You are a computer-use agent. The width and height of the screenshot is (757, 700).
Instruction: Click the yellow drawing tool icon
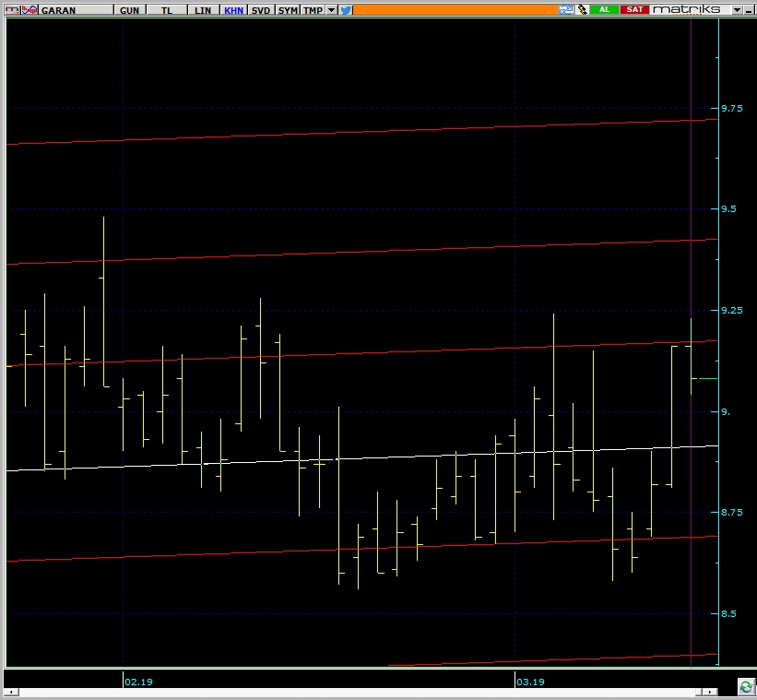582,9
